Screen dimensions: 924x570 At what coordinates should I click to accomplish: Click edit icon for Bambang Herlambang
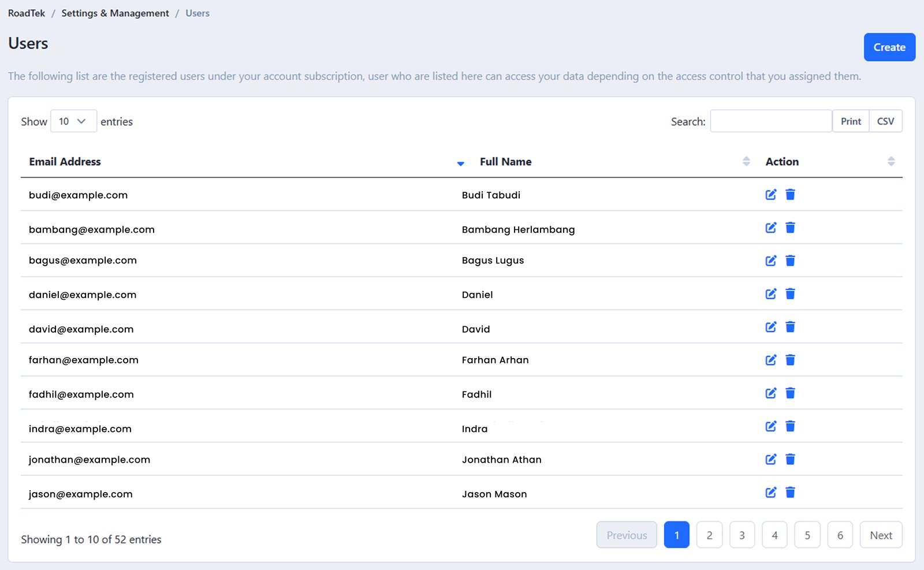(x=770, y=228)
